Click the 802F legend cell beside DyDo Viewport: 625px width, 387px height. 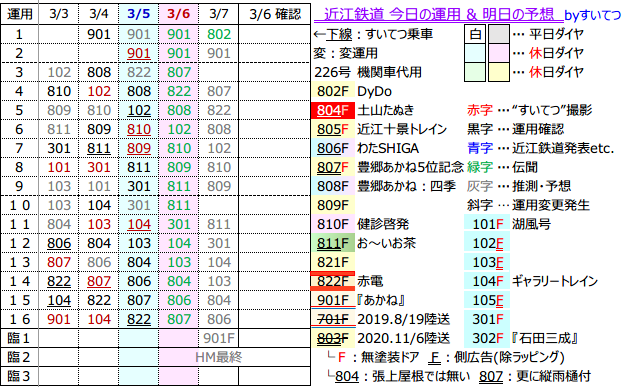pyautogui.click(x=333, y=91)
